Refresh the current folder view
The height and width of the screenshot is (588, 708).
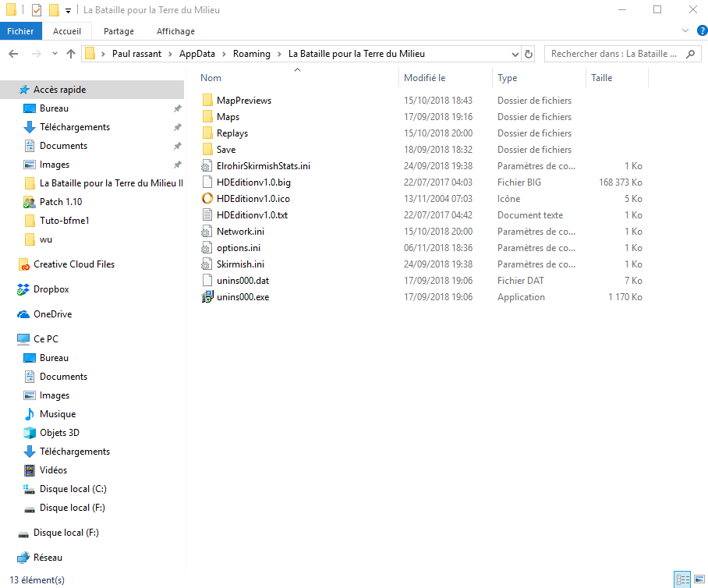(x=529, y=54)
